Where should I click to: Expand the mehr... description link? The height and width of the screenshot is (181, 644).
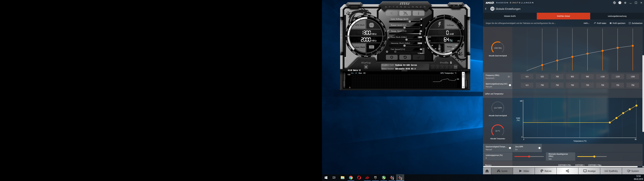coord(586,23)
